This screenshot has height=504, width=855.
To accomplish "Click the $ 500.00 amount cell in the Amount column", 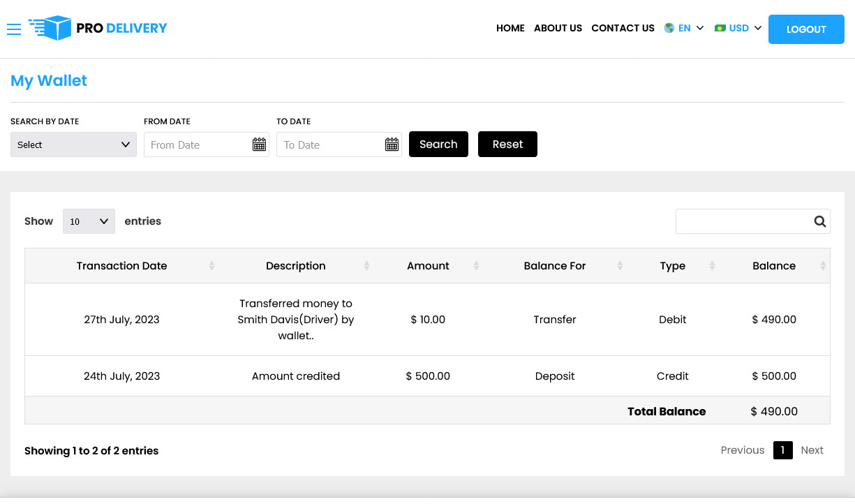I will [428, 376].
